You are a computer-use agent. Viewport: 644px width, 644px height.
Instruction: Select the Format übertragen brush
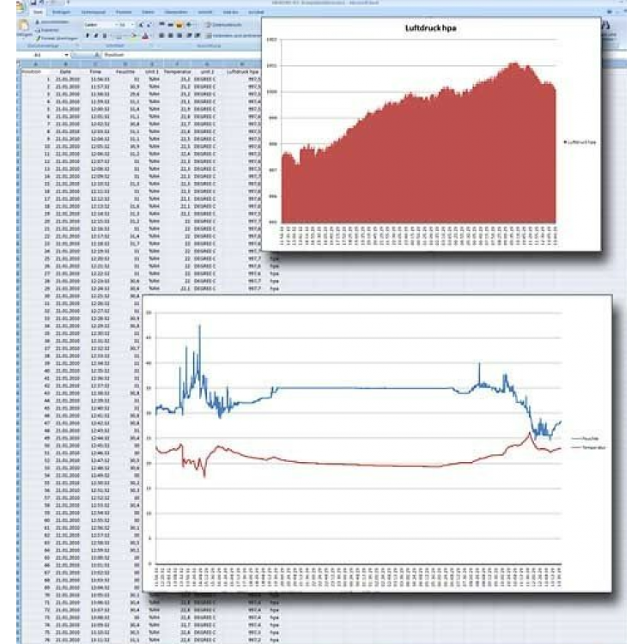(x=57, y=39)
